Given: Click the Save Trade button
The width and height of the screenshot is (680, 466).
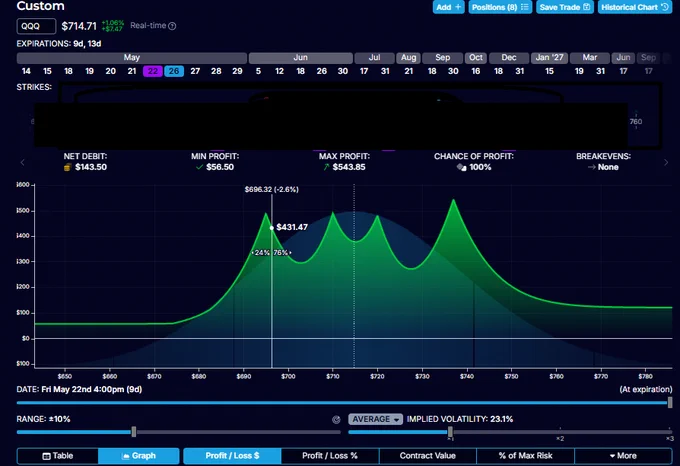Looking at the screenshot, I should [565, 7].
